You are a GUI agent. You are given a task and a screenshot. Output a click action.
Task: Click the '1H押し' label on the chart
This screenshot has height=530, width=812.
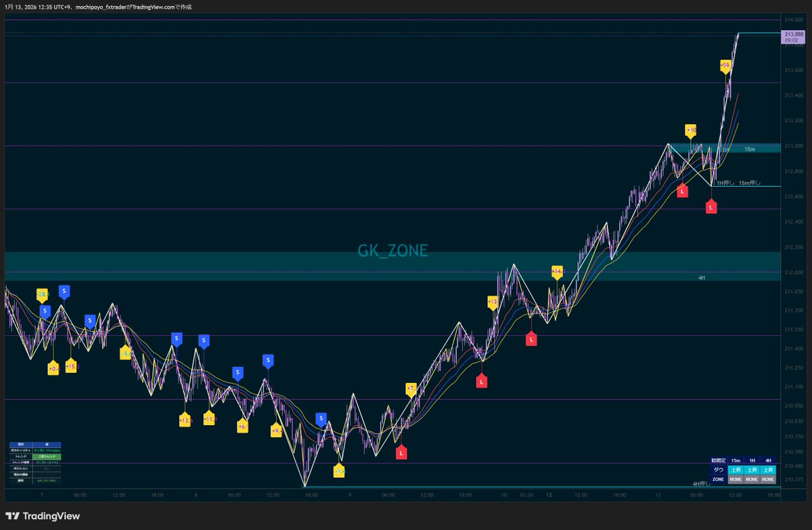[725, 183]
